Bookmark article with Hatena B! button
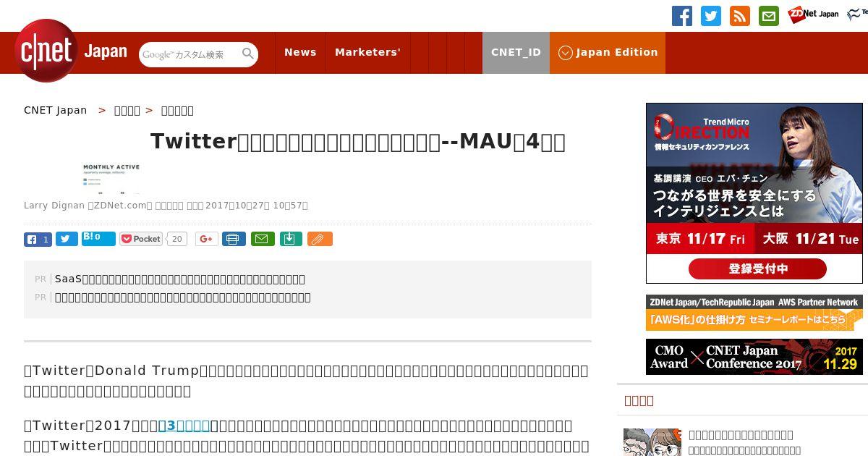 point(98,238)
